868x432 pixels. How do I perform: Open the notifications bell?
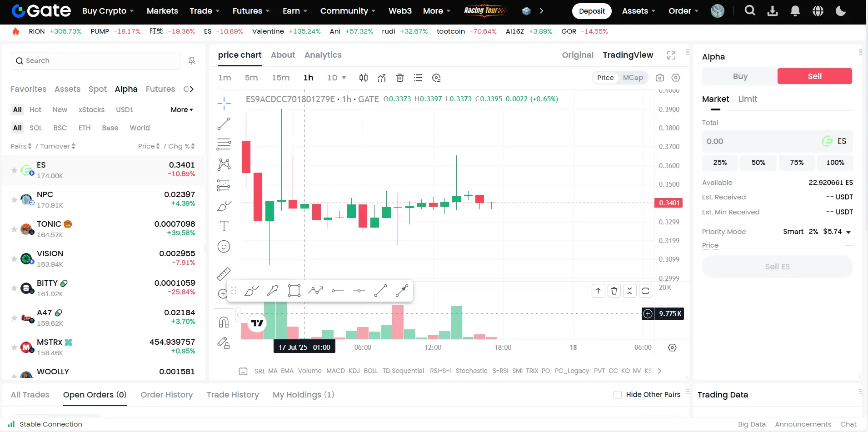tap(795, 10)
